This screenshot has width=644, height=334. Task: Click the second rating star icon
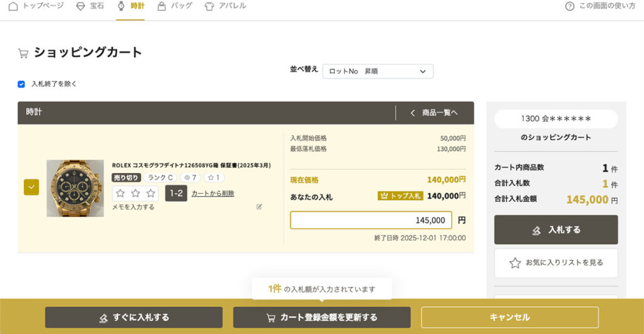click(135, 193)
